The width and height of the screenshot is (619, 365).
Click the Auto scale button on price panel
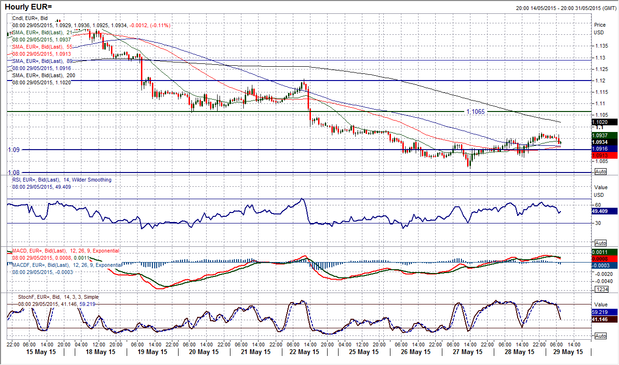tap(600, 172)
